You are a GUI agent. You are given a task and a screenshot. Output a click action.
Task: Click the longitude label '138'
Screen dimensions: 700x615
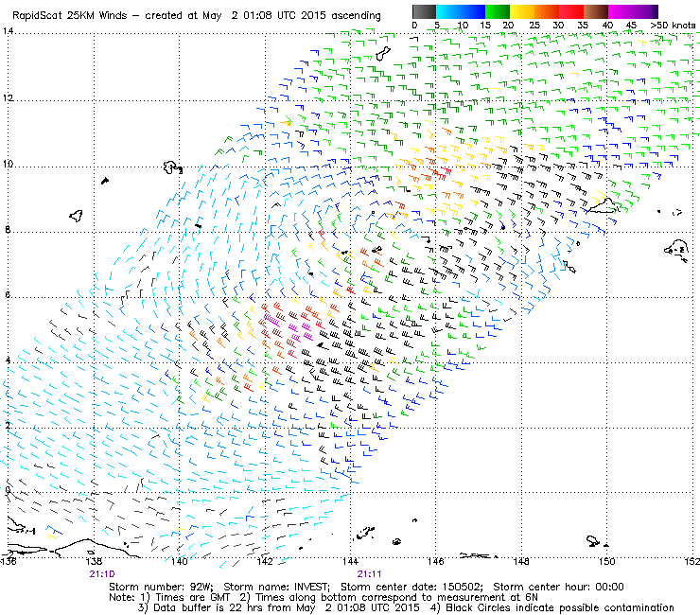94,561
